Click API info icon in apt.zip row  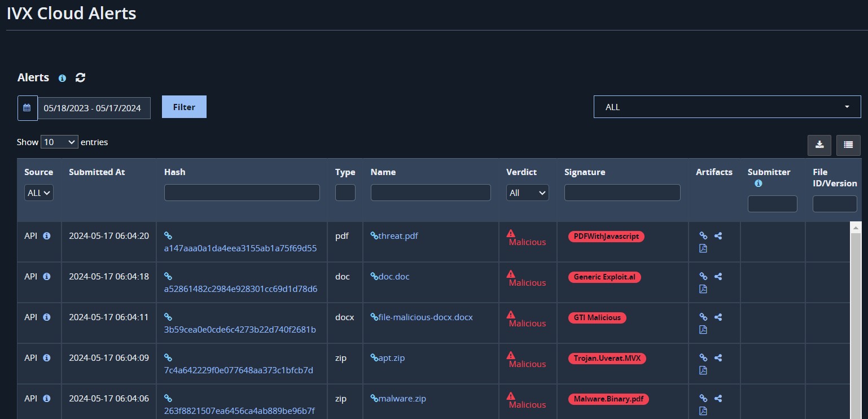pyautogui.click(x=47, y=358)
